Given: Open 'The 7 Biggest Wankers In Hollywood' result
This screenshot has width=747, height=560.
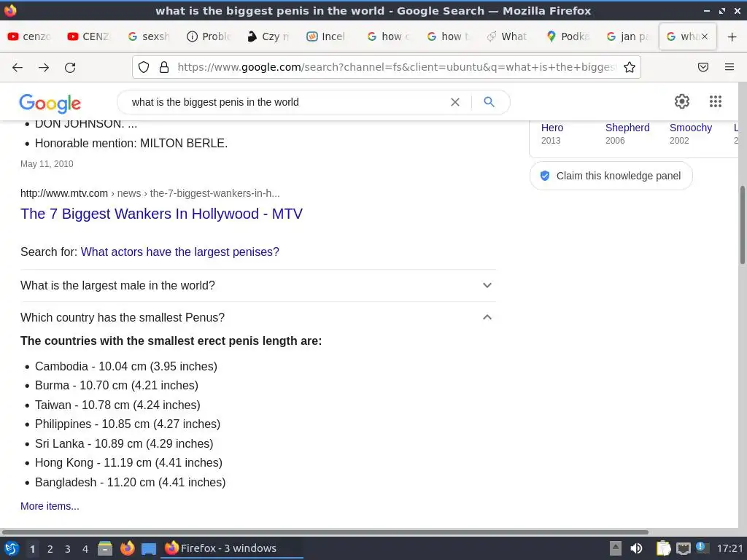Looking at the screenshot, I should pos(161,214).
